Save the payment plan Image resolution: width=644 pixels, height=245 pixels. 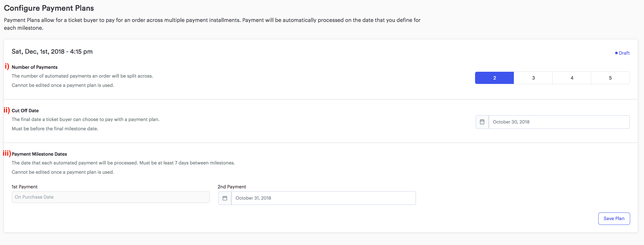tap(614, 218)
